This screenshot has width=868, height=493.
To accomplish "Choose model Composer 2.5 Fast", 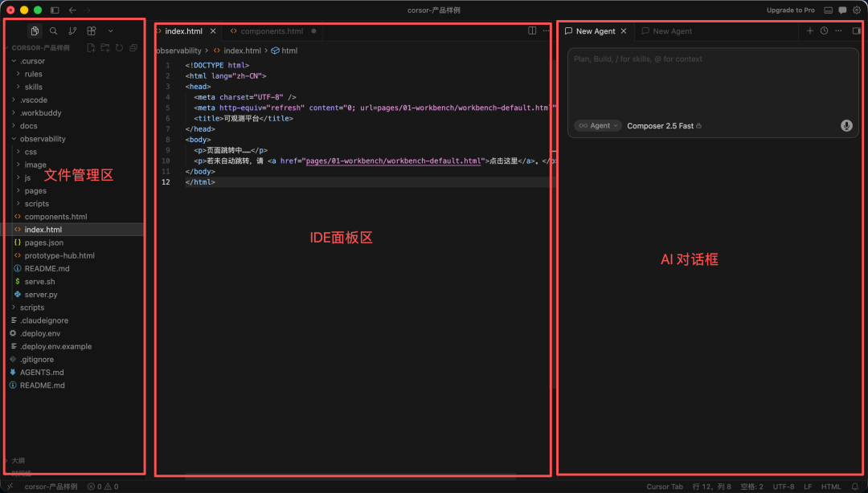I will coord(665,126).
